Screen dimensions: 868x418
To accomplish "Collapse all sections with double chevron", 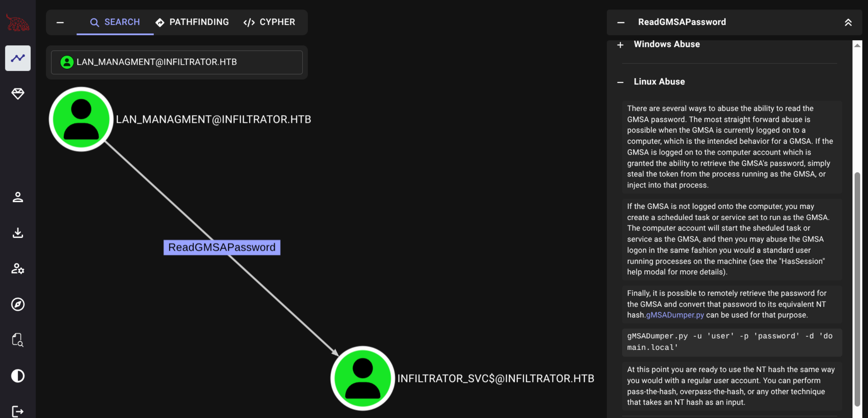I will pos(848,22).
